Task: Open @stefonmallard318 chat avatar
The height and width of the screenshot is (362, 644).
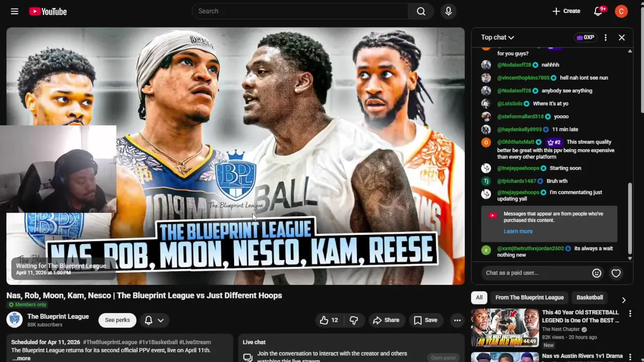Action: (x=486, y=117)
